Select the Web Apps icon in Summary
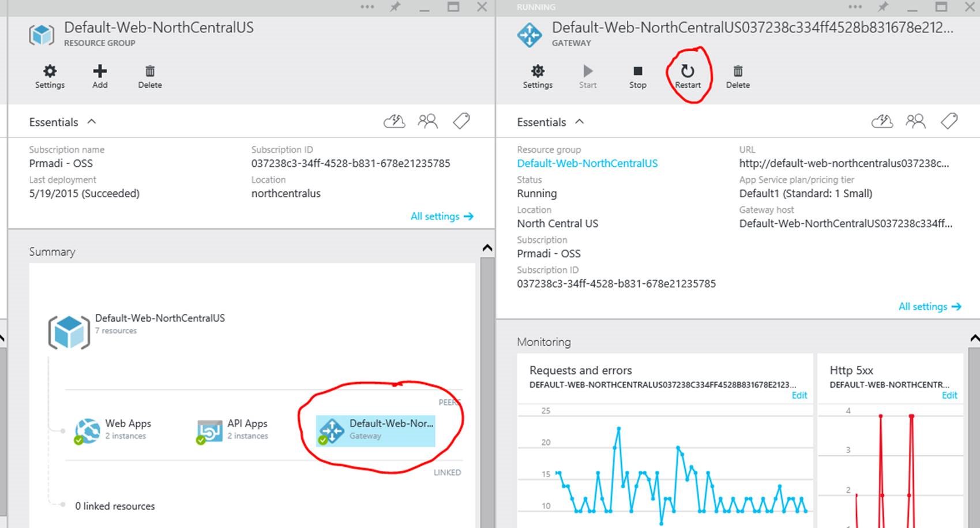The height and width of the screenshot is (528, 980). click(87, 431)
